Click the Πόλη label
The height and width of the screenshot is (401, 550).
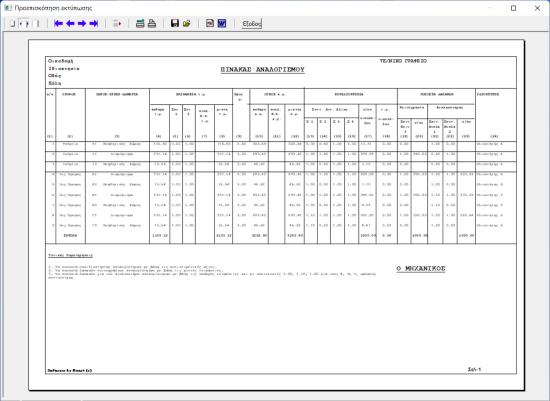click(55, 83)
